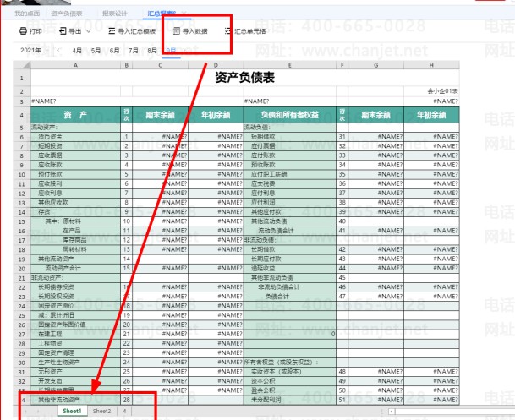Click the 应收账款 cell
Viewport: 515px width, 420px height.
pos(75,165)
